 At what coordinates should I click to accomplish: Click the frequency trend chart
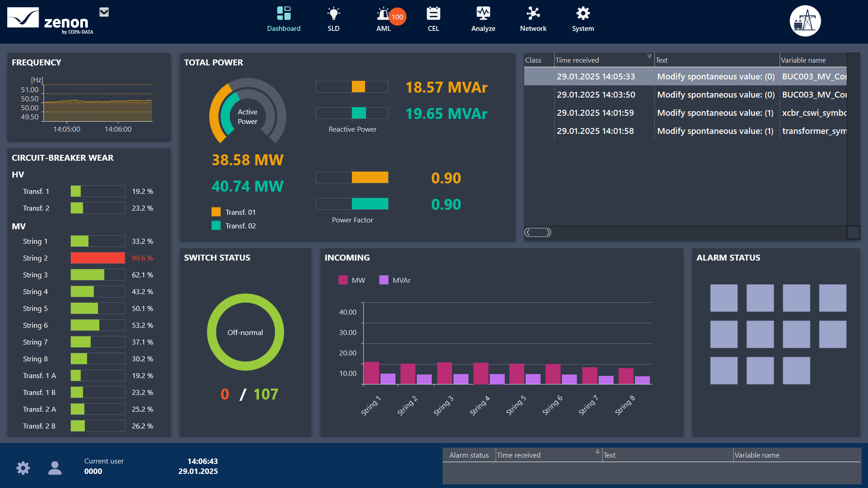[98, 104]
